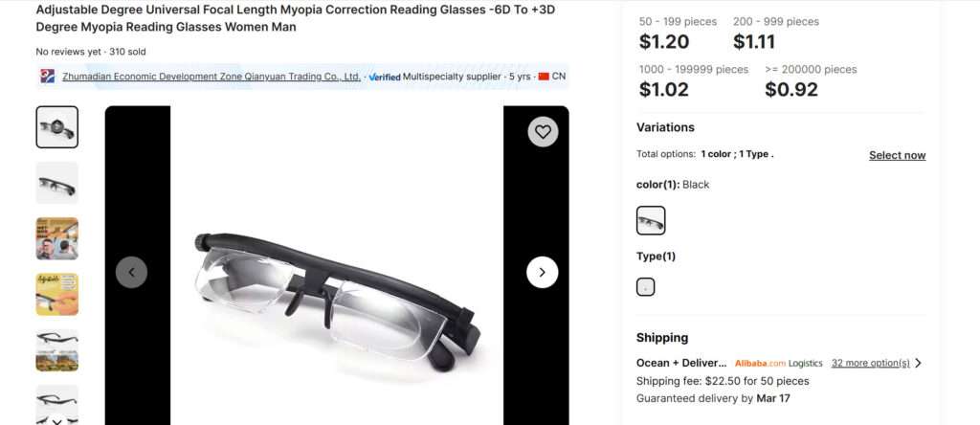The width and height of the screenshot is (980, 425).
Task: Click the supplier company logo icon
Action: click(48, 77)
